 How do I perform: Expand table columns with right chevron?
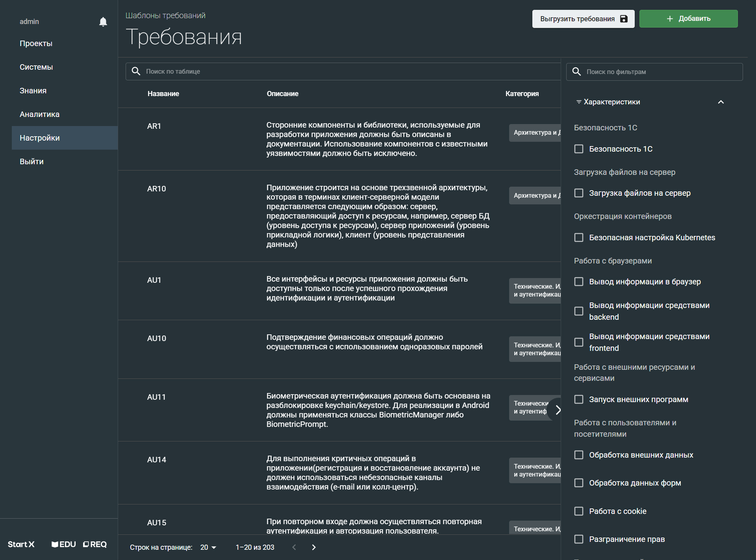(x=558, y=410)
